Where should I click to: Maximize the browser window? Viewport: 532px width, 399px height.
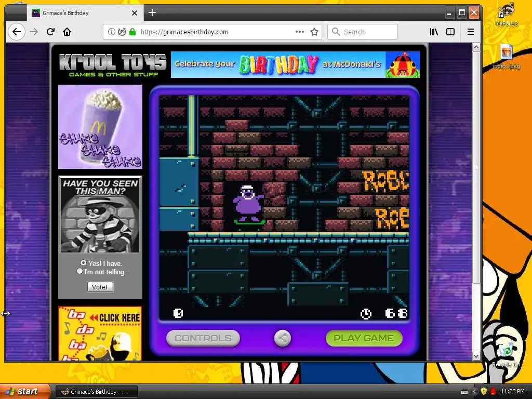coord(462,13)
